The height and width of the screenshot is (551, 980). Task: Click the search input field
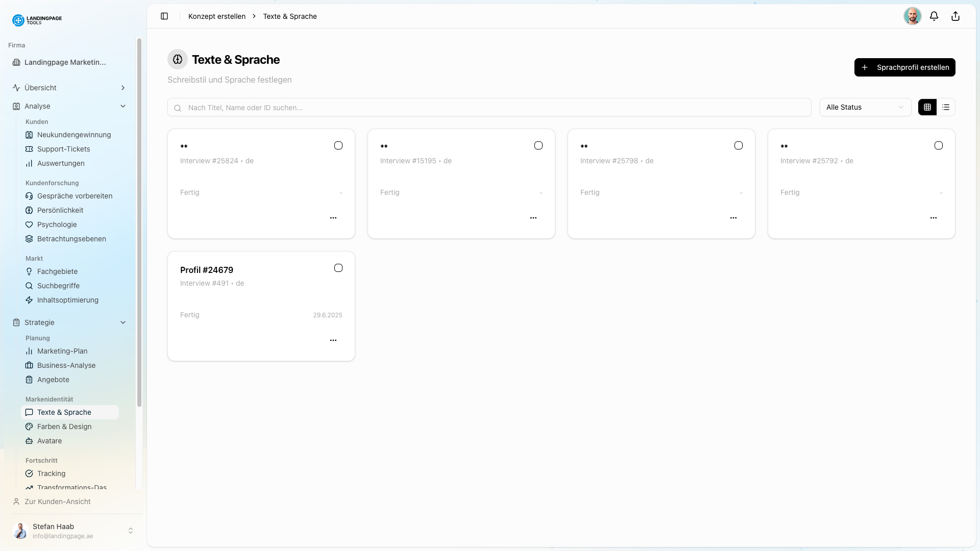tap(489, 107)
